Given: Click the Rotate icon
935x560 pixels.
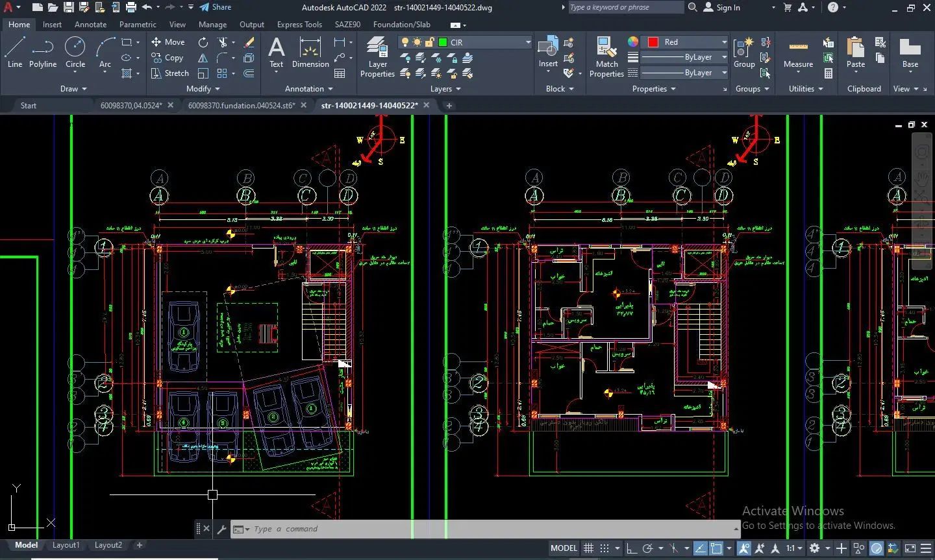Looking at the screenshot, I should point(203,42).
